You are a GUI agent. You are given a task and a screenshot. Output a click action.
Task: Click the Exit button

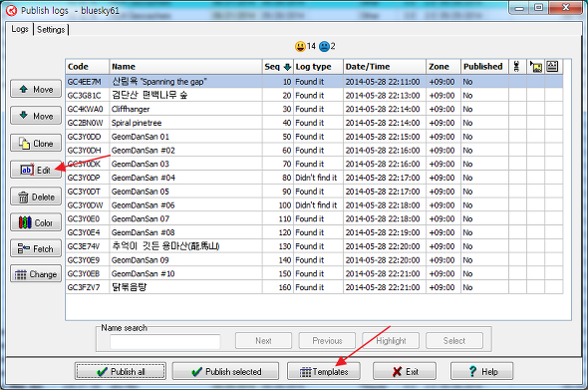click(x=405, y=371)
